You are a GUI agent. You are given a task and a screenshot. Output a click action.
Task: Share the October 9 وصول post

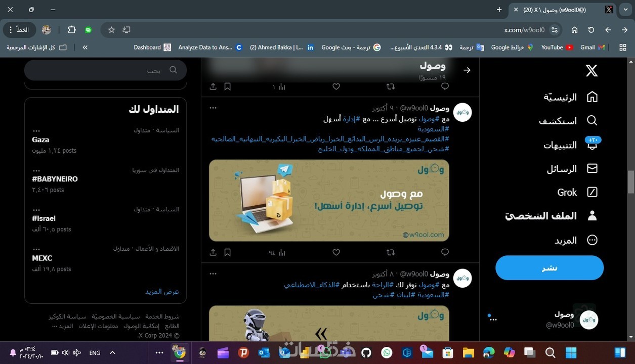pos(213,252)
